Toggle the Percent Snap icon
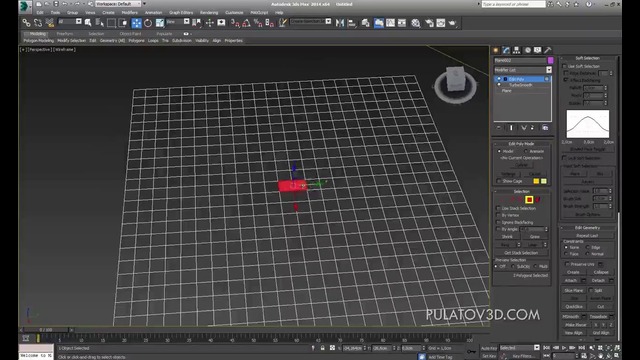This screenshot has height=360, width=640. coord(258,23)
